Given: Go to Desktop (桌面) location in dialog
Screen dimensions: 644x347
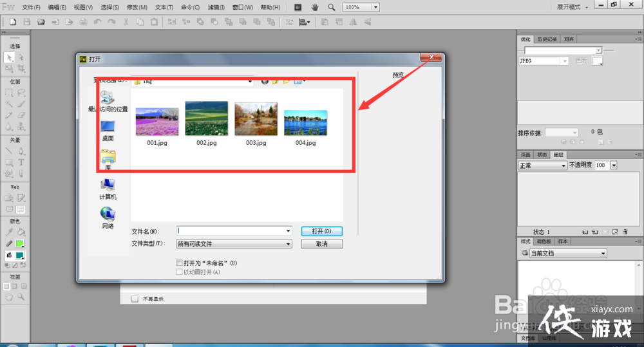Looking at the screenshot, I should [x=108, y=131].
